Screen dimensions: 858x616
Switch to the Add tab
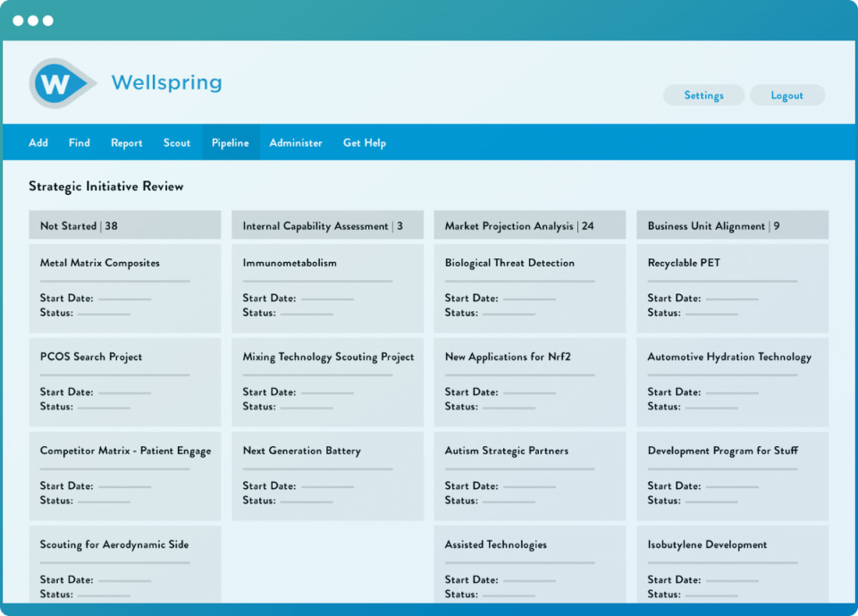point(38,142)
